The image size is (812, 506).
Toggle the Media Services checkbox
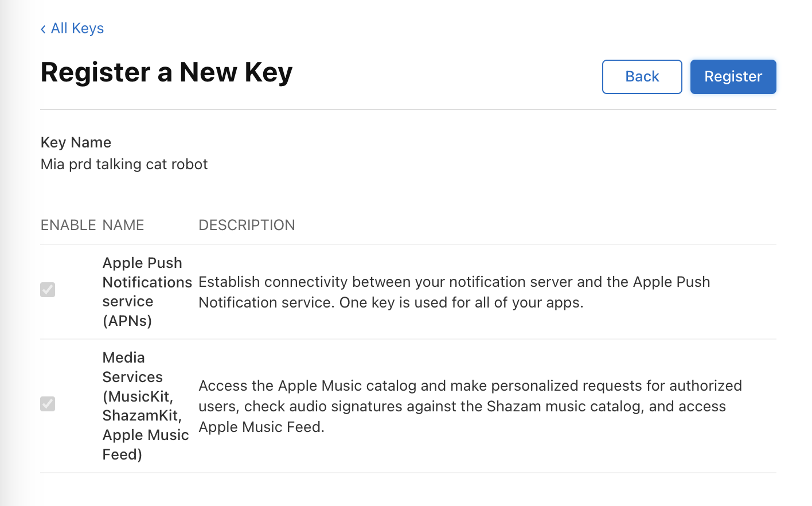coord(48,404)
